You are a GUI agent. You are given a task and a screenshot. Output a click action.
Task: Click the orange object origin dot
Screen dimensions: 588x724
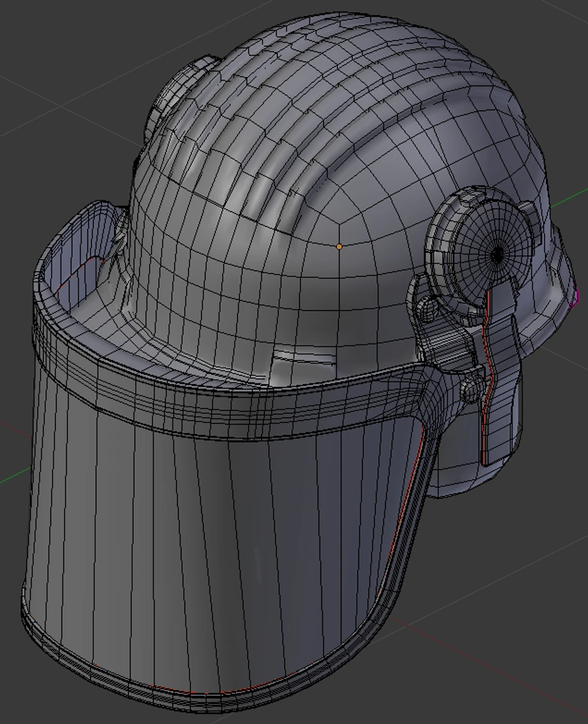click(341, 246)
